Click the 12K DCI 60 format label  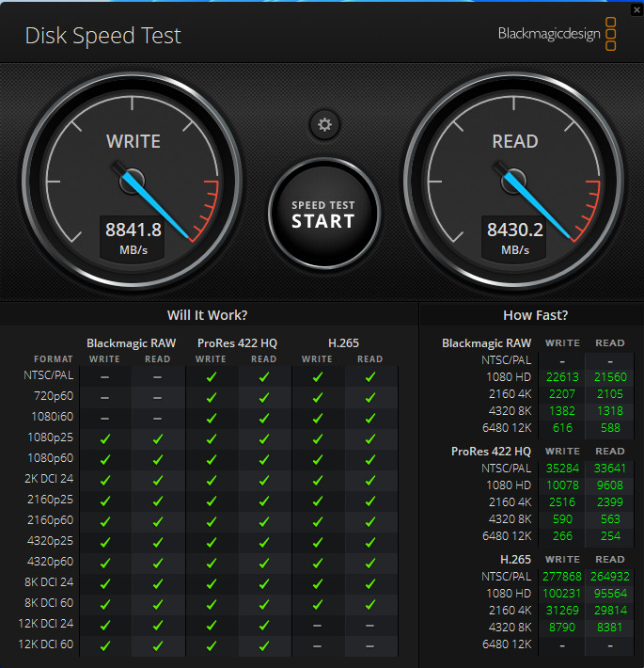coord(46,644)
